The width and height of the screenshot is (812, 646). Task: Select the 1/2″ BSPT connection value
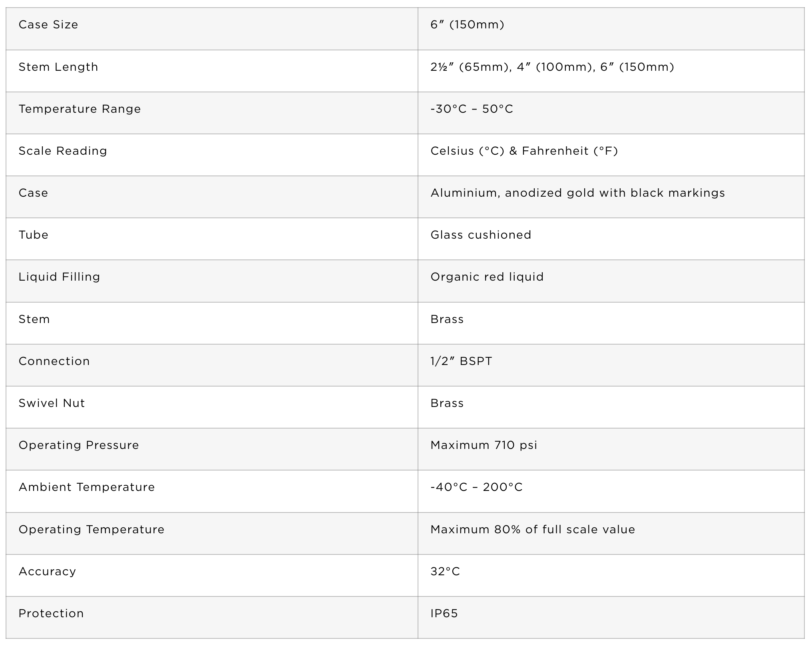pos(461,361)
